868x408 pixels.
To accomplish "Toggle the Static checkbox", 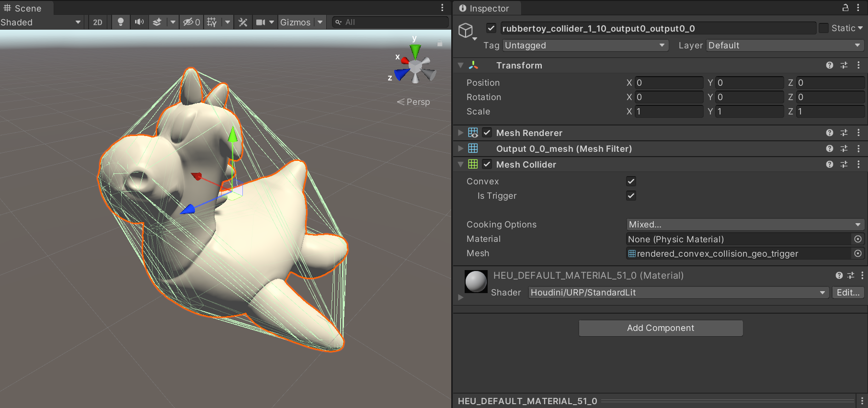I will pos(823,28).
